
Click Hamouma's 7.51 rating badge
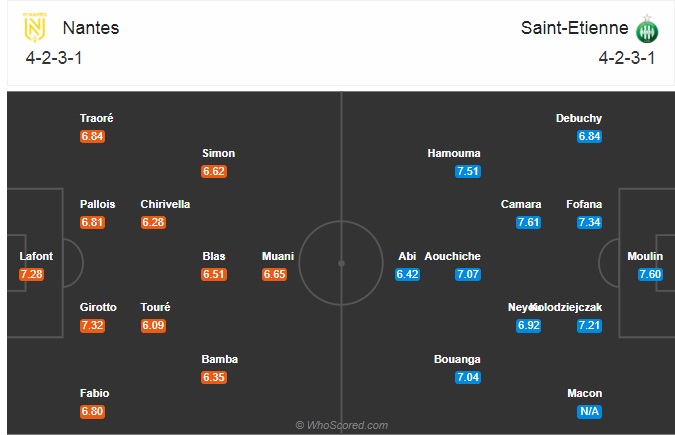[x=468, y=171]
